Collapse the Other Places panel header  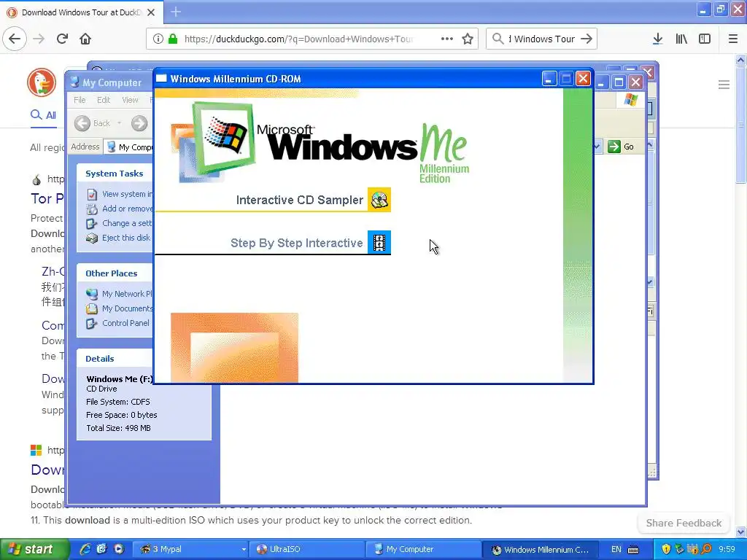115,273
